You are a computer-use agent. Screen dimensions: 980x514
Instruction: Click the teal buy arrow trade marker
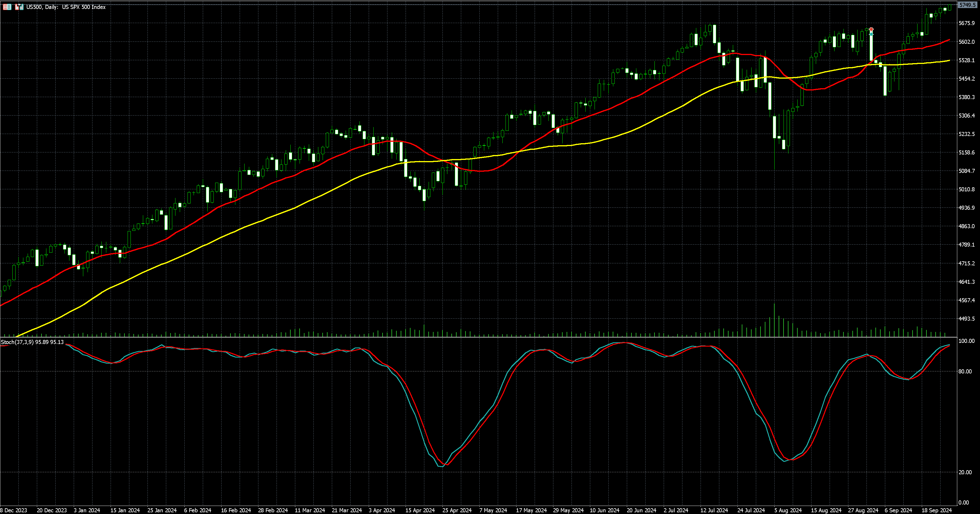click(871, 34)
